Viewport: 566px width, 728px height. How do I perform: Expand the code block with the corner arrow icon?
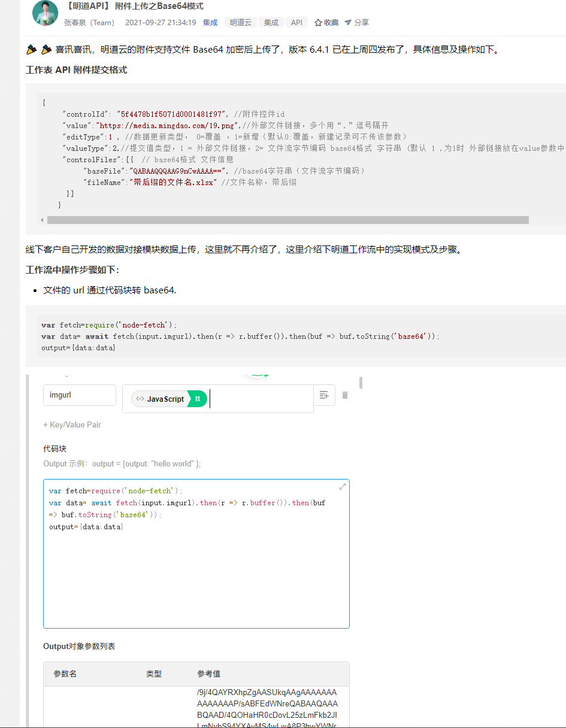(342, 487)
